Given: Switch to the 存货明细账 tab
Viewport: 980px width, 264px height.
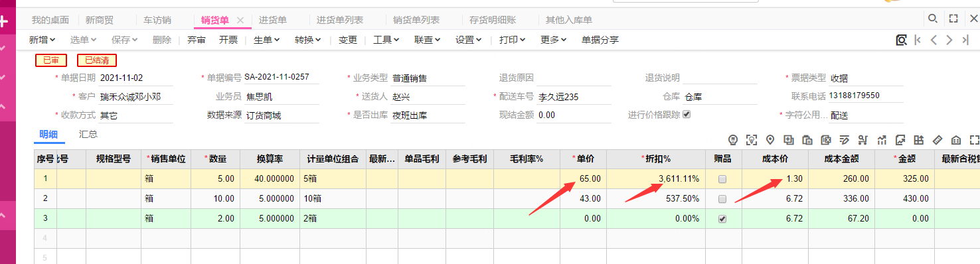Looking at the screenshot, I should [x=493, y=21].
